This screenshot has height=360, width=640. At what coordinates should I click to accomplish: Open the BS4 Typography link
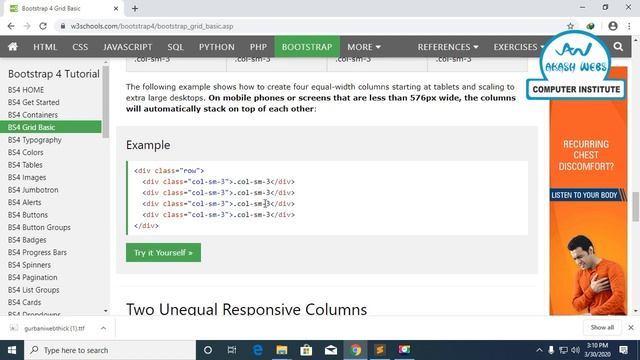[x=35, y=140]
